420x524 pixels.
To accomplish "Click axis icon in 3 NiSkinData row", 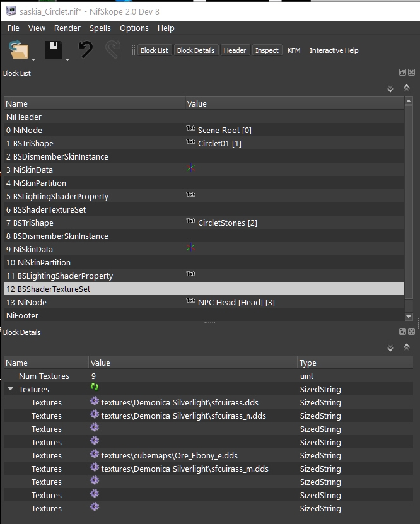I will pos(190,169).
